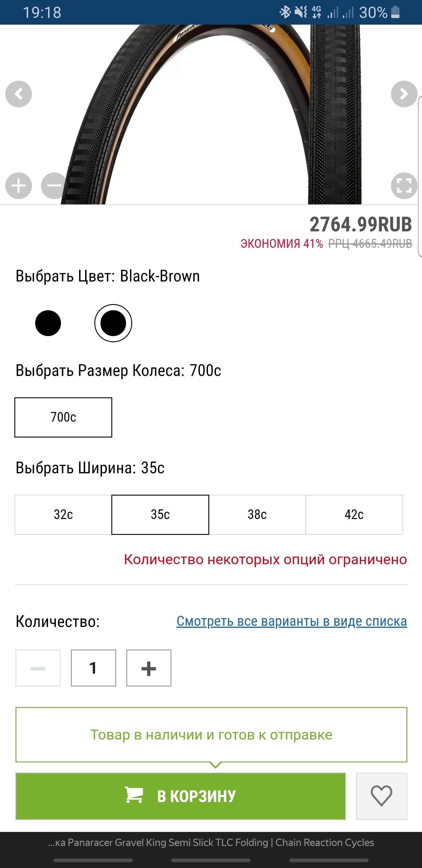Decrease quantity with minus button
The height and width of the screenshot is (868, 422).
coord(38,668)
